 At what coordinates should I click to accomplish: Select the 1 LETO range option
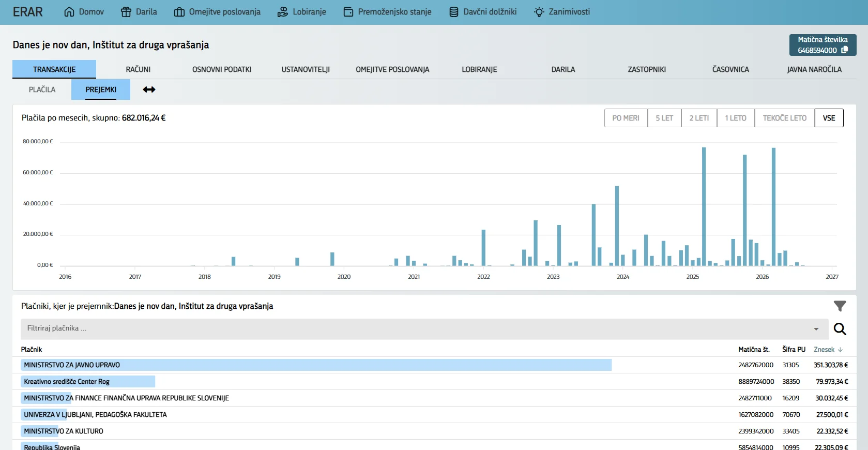point(736,118)
